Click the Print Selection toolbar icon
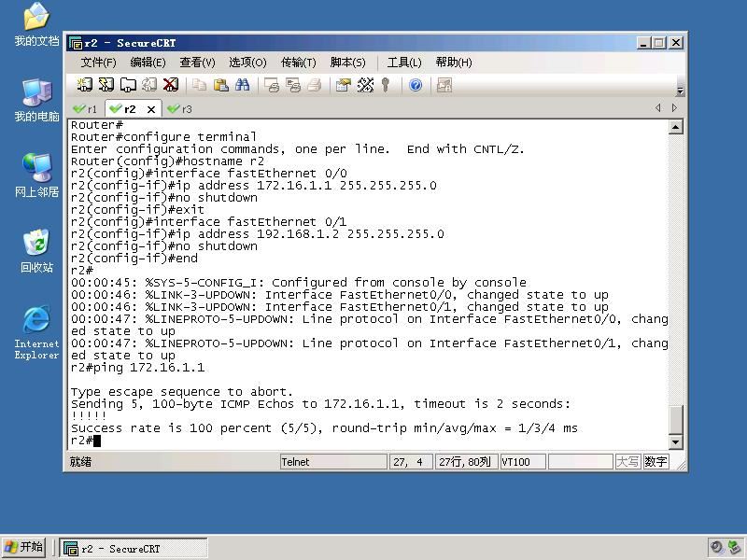This screenshot has height=560, width=747. 293,85
